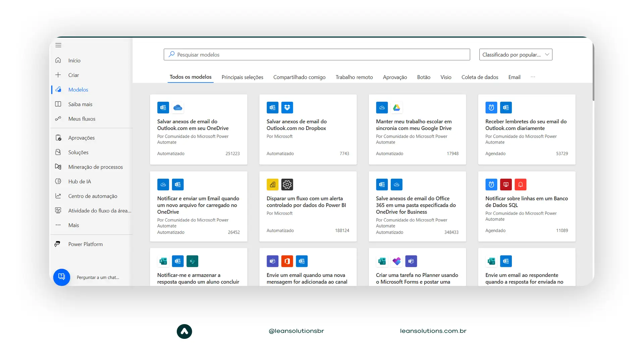Open Criar uma tarefa no Planner template
644x362 pixels.
[417, 267]
